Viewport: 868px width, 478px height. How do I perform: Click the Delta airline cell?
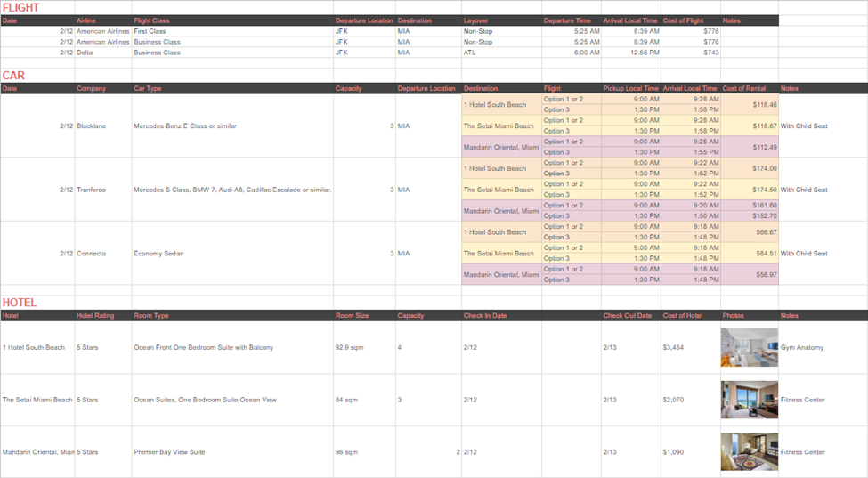[103, 53]
